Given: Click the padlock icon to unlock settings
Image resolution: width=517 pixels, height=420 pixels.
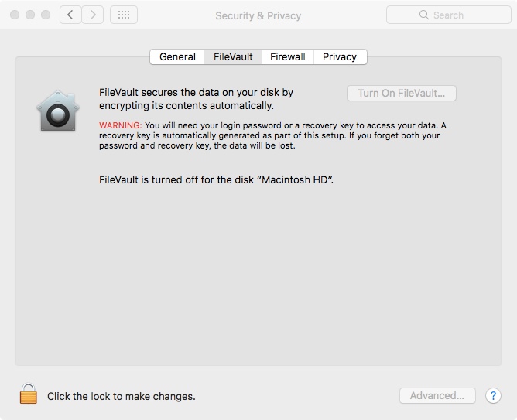Looking at the screenshot, I should click(29, 394).
